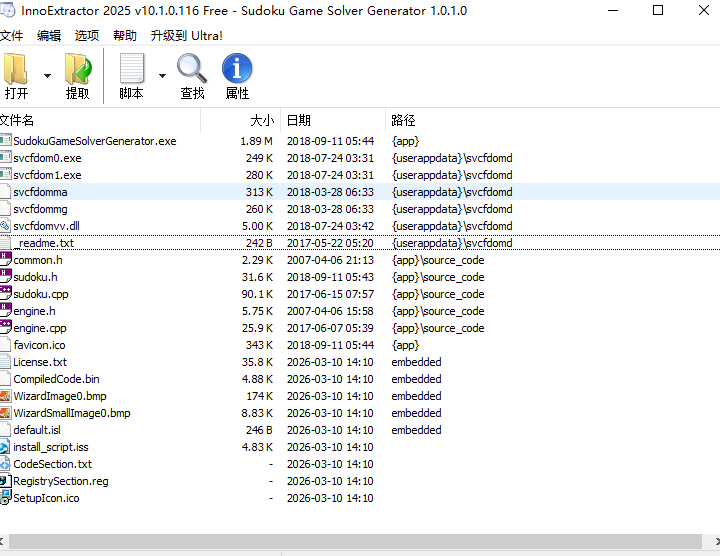Click the Properties (属性) info icon
The width and height of the screenshot is (720, 556).
click(237, 70)
